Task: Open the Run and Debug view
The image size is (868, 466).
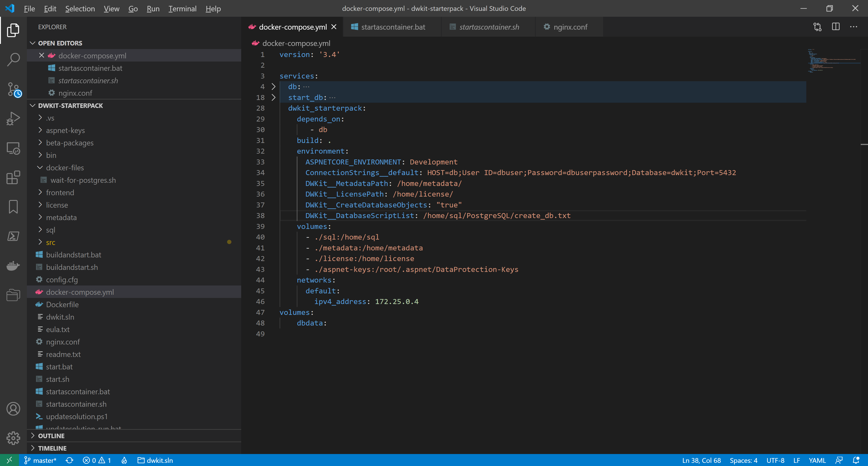Action: point(13,119)
